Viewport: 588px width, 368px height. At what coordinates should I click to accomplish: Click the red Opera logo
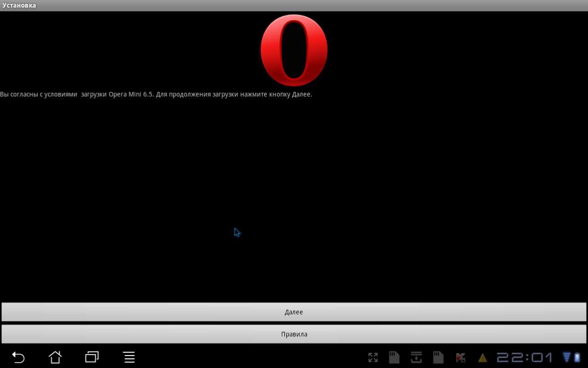(x=294, y=50)
